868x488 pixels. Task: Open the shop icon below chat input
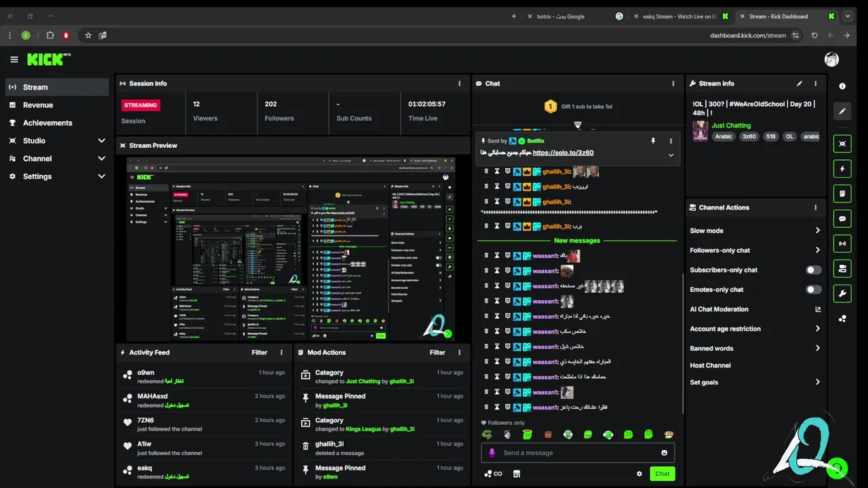516,474
